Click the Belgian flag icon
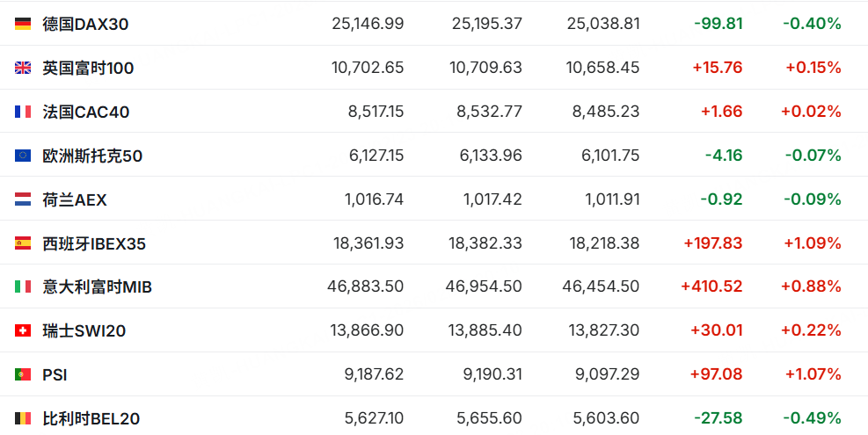The image size is (868, 435). click(x=23, y=418)
